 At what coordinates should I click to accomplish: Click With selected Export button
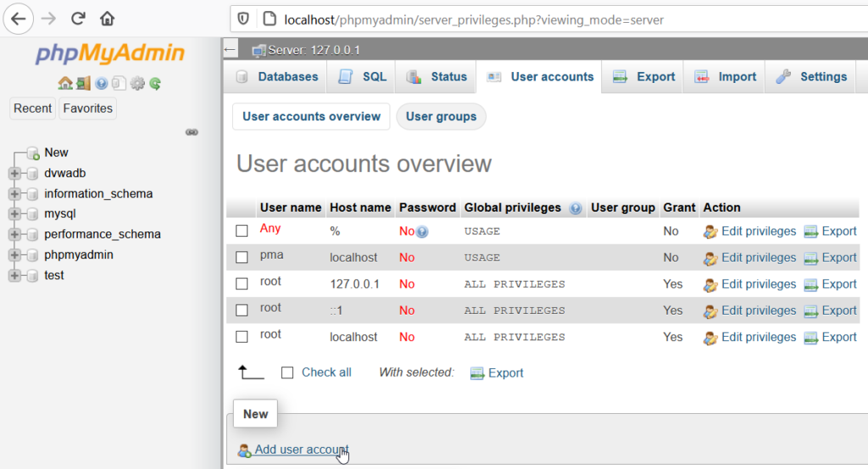(497, 373)
